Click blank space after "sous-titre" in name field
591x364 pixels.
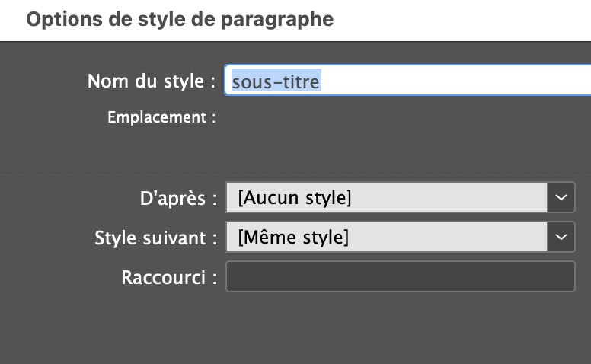pyautogui.click(x=457, y=81)
